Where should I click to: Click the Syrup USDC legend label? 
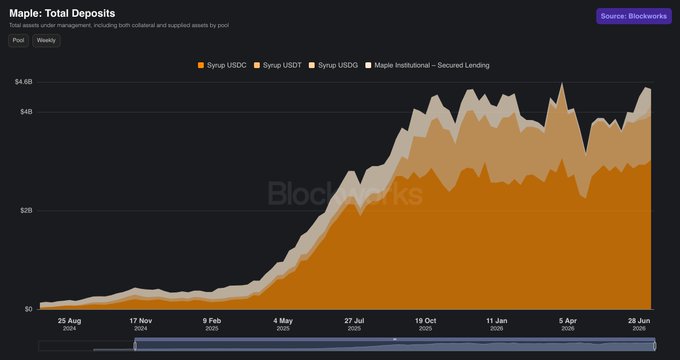coord(226,65)
